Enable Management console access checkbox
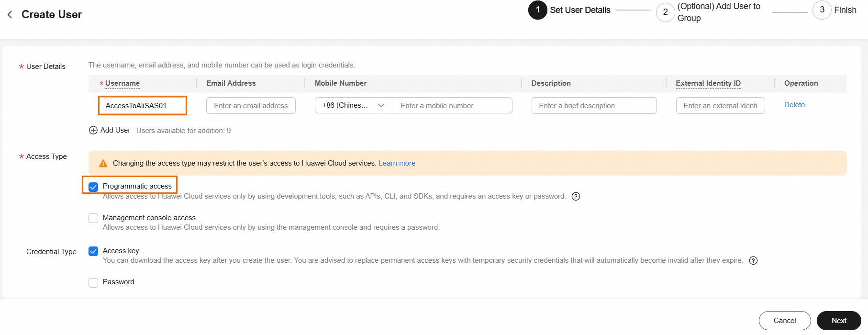868x335 pixels. point(93,218)
